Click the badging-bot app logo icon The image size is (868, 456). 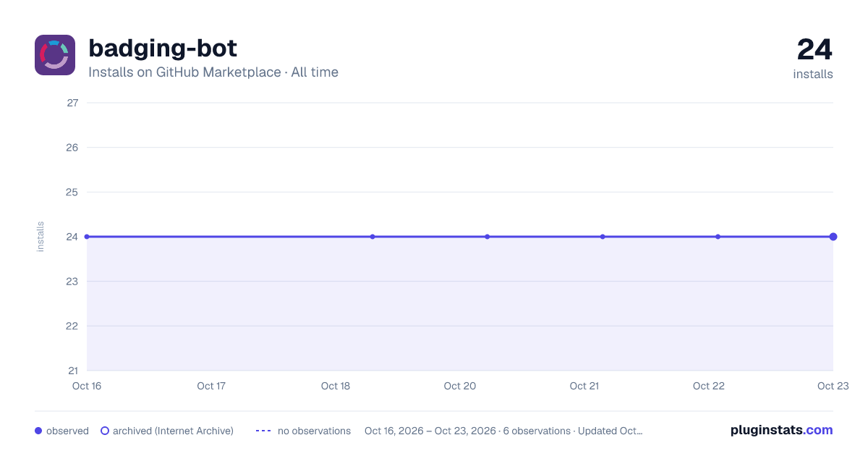click(x=55, y=55)
